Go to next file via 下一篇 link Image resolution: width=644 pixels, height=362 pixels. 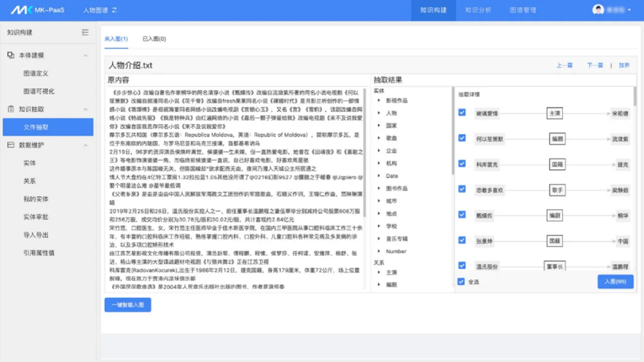(595, 65)
